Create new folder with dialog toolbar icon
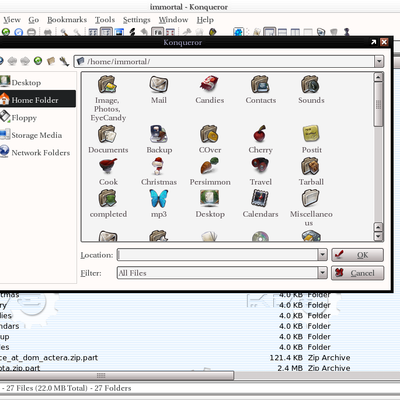This screenshot has height=400, width=400. (51, 61)
